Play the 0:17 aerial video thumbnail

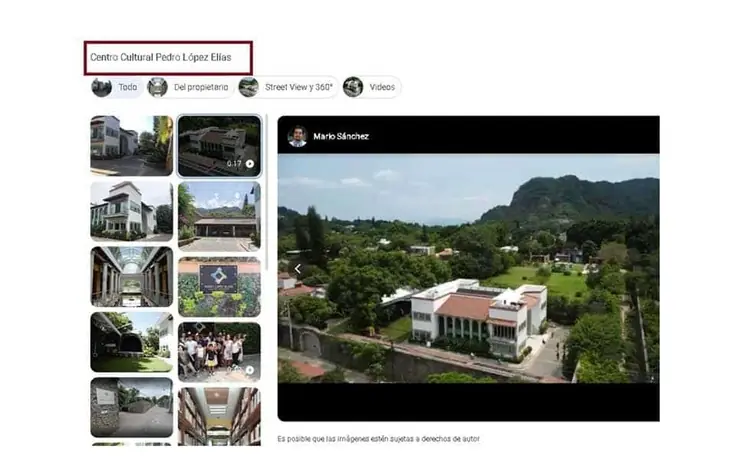coord(220,146)
